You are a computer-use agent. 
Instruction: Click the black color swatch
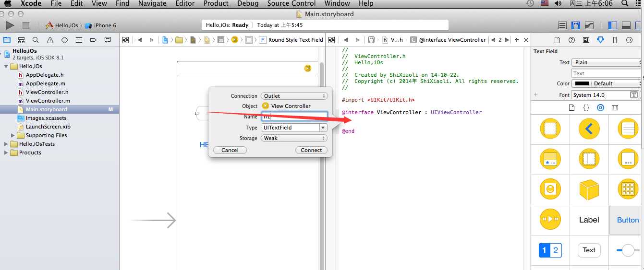tap(582, 83)
